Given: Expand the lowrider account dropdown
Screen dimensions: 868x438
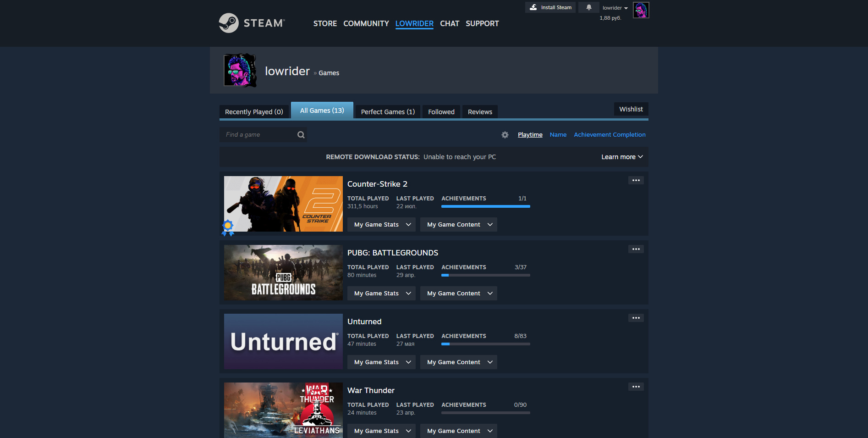Looking at the screenshot, I should pos(615,8).
